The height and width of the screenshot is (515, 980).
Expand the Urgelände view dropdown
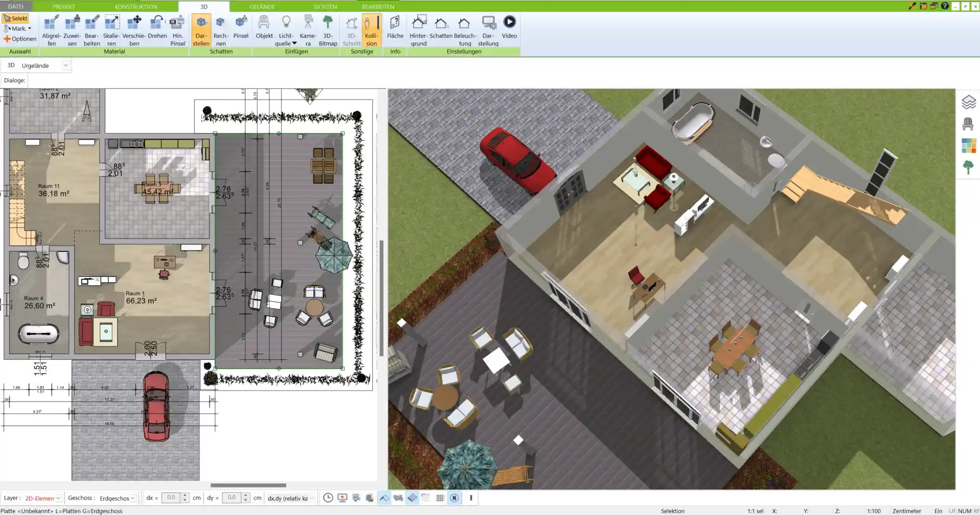point(65,65)
